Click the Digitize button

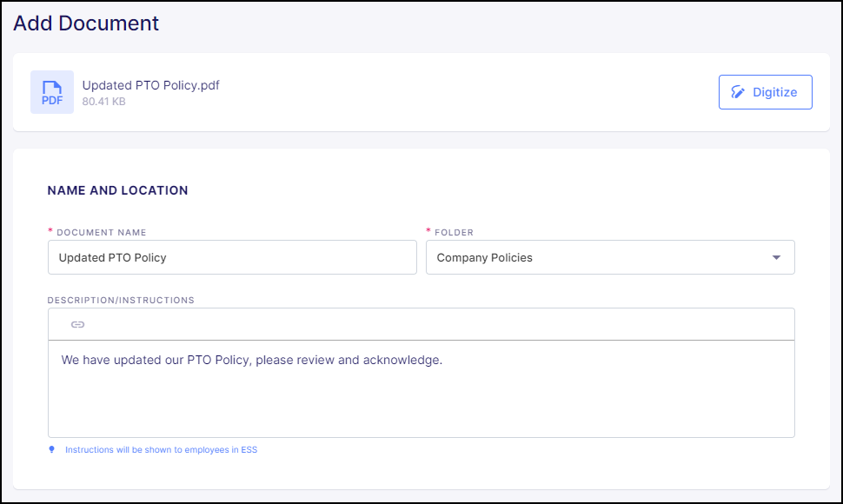coord(765,91)
